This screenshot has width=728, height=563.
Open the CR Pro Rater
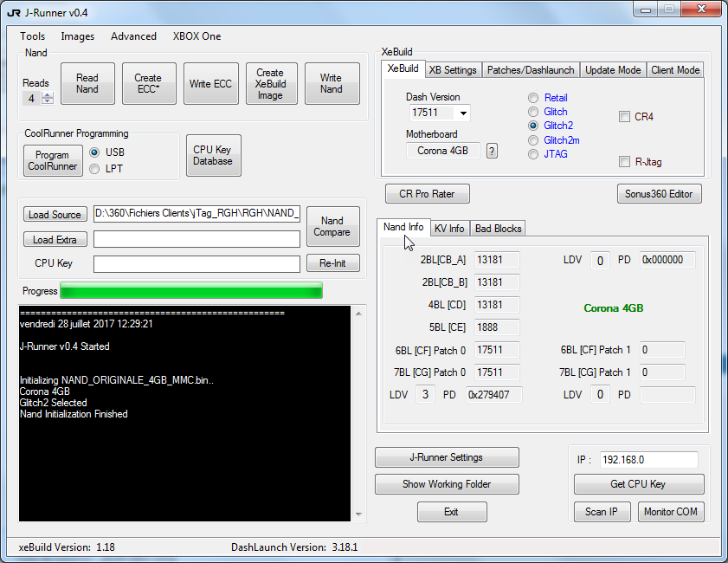point(427,194)
